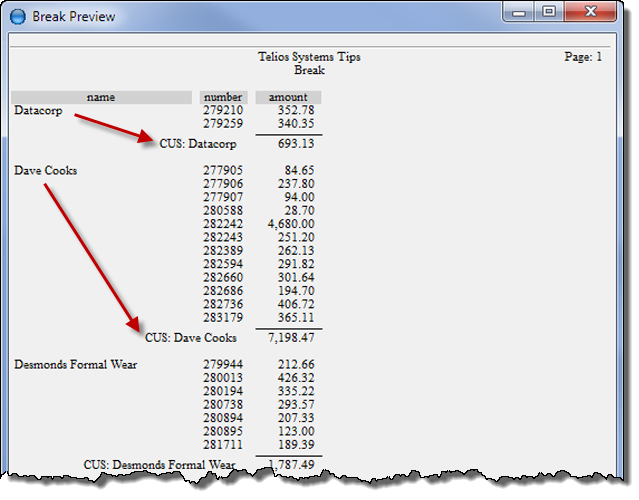Click the Break Preview window icon
This screenshot has height=500, width=639.
(x=17, y=16)
